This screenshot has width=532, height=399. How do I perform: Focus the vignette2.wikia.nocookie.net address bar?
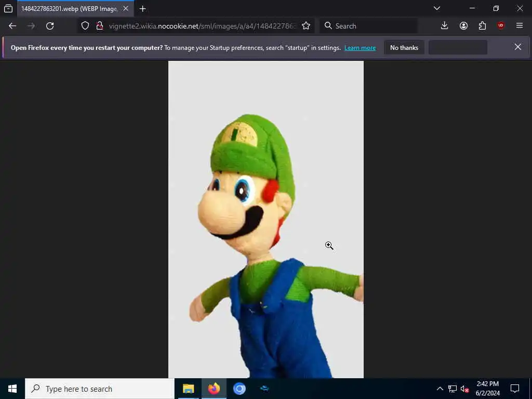(203, 26)
